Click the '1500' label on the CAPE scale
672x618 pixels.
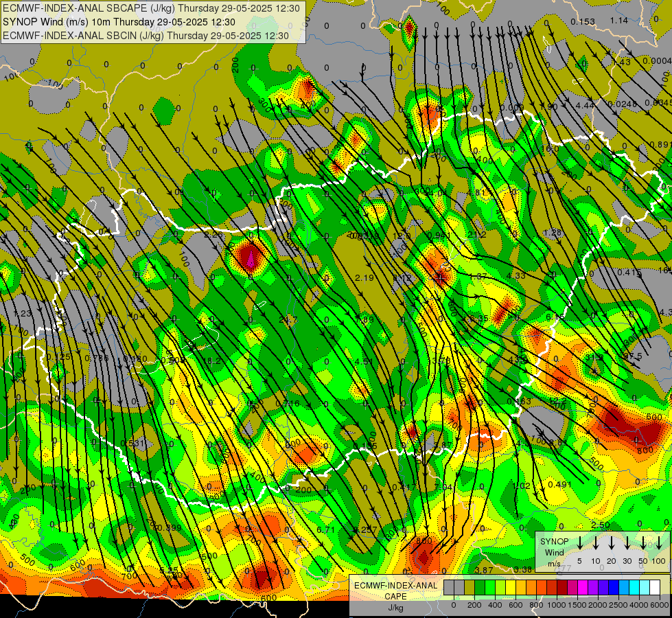(577, 605)
